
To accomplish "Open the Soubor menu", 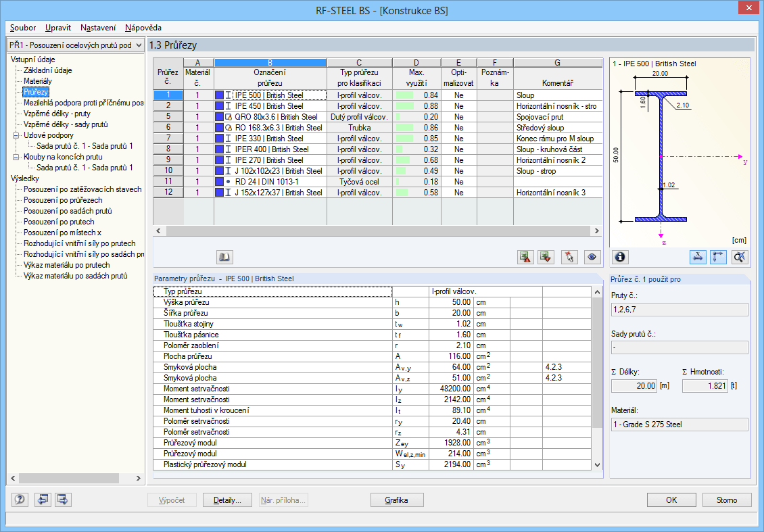I will (23, 28).
